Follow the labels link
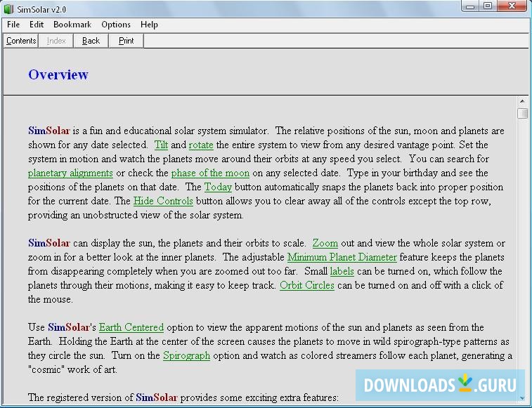Screen dimensions: 532x408 [342, 271]
